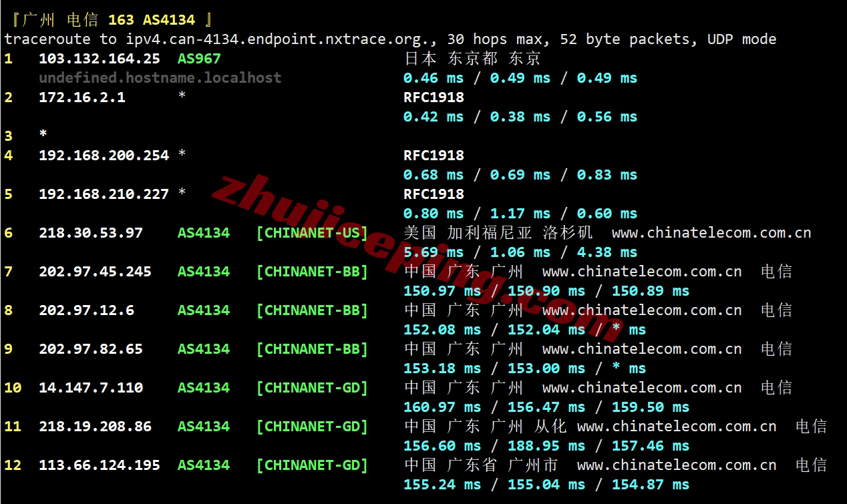This screenshot has height=504, width=847.
Task: Select IP 113.66.124.195 on hop 12
Action: click(x=99, y=465)
